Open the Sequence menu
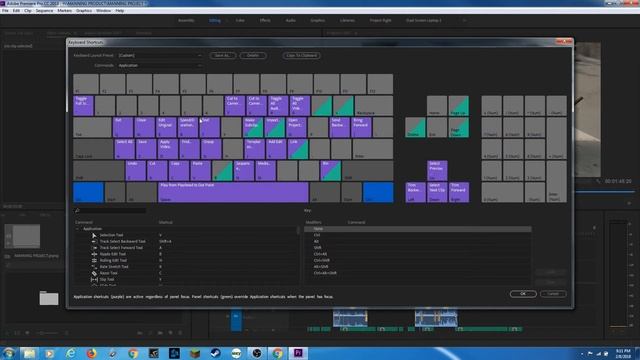The image size is (640, 360). (44, 11)
